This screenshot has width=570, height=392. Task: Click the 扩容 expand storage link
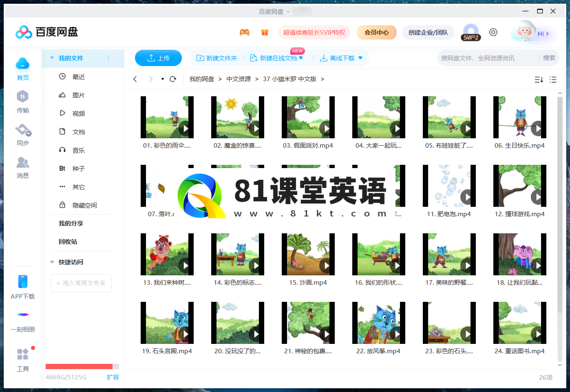pos(113,377)
